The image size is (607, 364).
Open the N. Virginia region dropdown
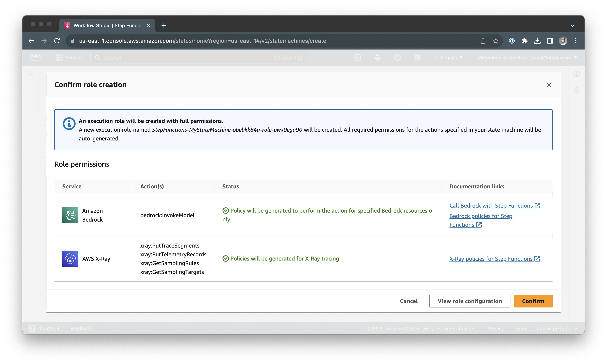[448, 57]
